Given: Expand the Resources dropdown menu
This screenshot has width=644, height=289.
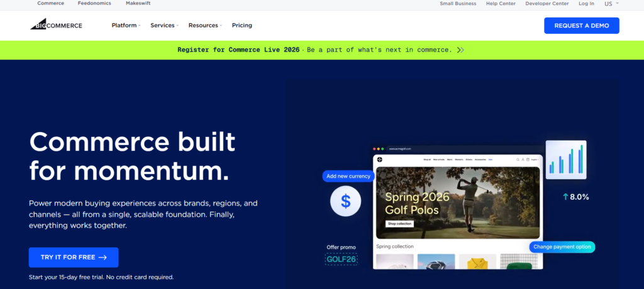Looking at the screenshot, I should pyautogui.click(x=205, y=25).
